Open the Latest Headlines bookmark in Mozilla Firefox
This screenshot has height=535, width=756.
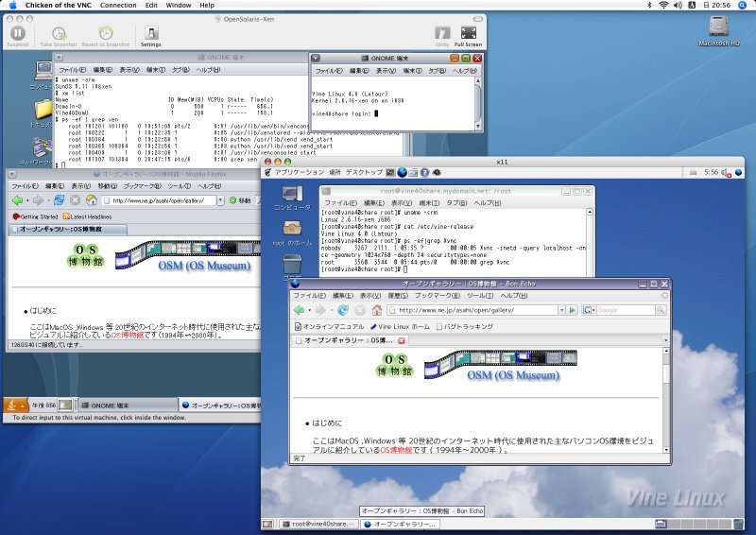point(87,216)
